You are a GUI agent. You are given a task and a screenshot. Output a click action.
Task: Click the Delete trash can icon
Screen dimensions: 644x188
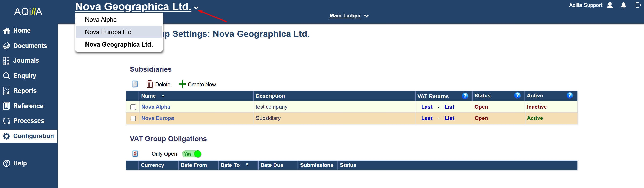pyautogui.click(x=149, y=84)
